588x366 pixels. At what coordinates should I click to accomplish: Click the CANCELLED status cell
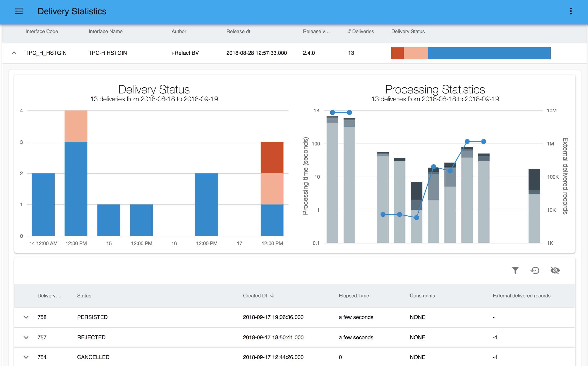[x=93, y=357]
